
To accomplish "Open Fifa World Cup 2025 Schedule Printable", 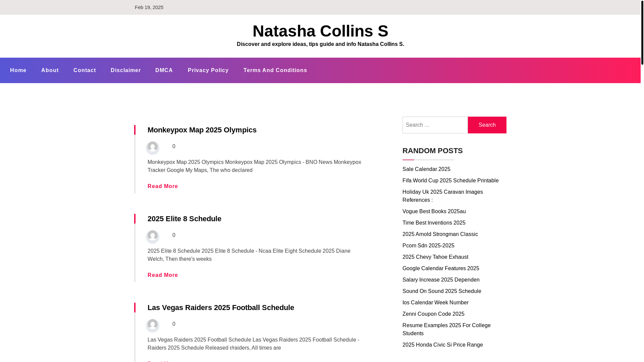I will [x=450, y=181].
